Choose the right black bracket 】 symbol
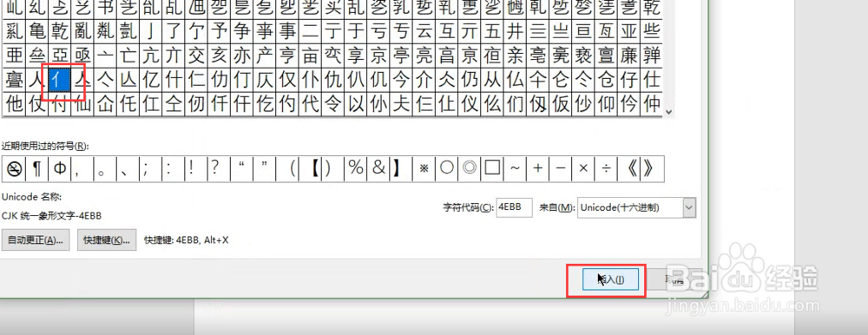 coord(401,169)
